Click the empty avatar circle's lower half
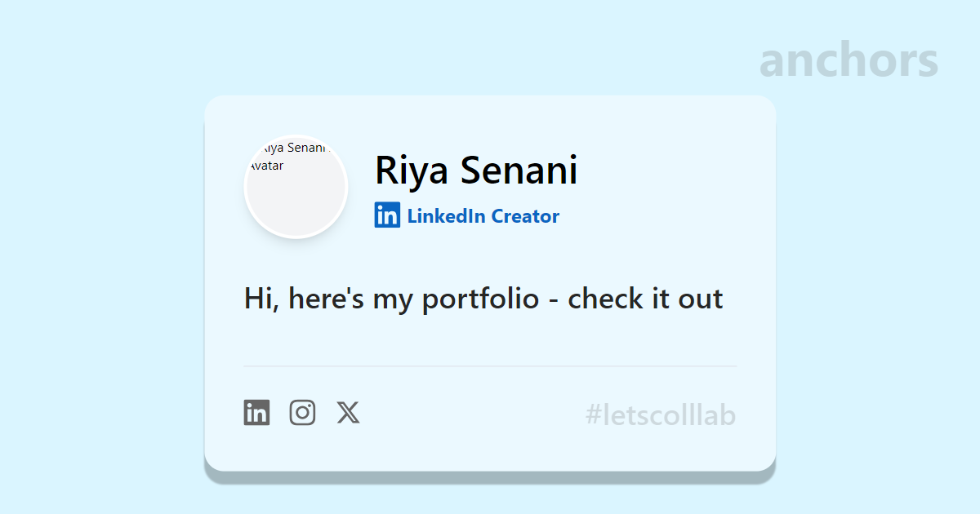 (x=296, y=212)
